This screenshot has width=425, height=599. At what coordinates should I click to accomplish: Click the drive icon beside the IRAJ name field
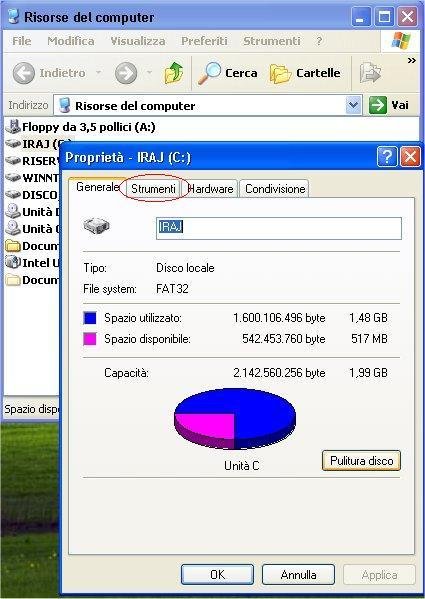(x=97, y=226)
